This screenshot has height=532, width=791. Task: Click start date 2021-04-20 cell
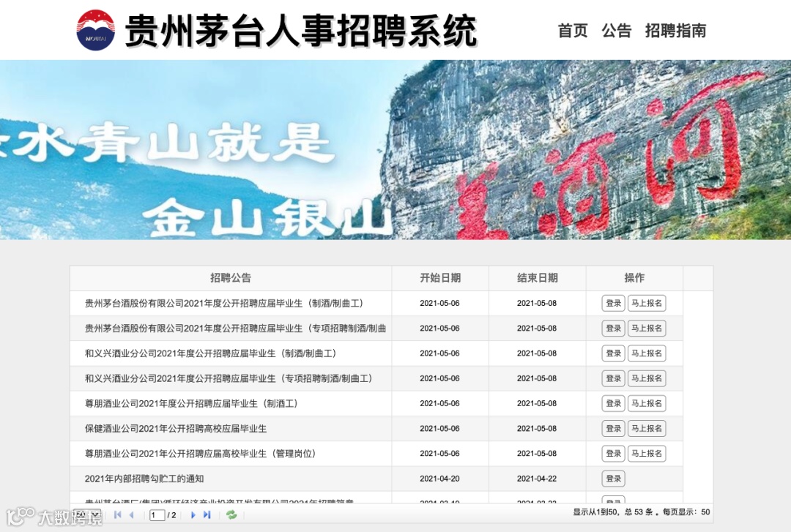coord(440,479)
